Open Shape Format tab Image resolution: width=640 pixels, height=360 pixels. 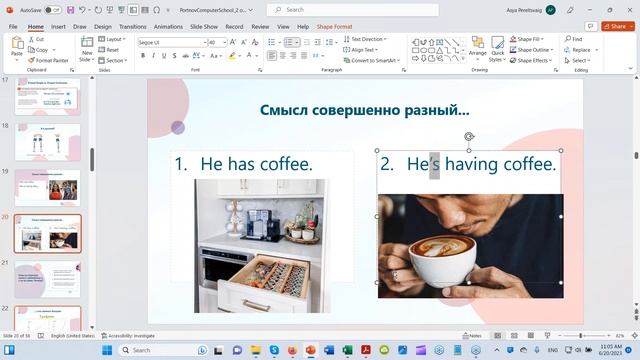point(334,27)
